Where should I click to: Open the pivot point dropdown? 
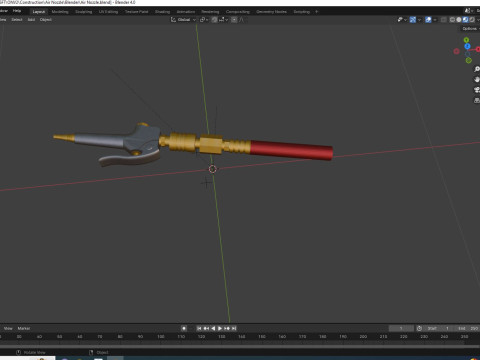[x=204, y=20]
